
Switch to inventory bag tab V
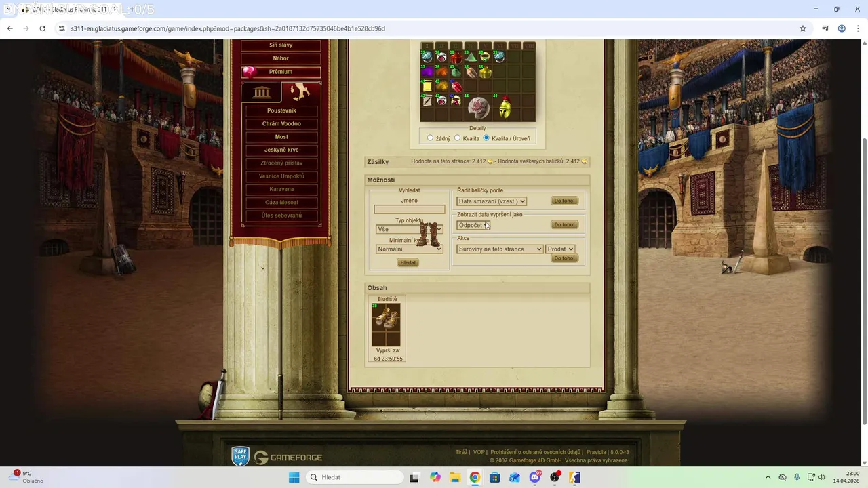coord(485,46)
